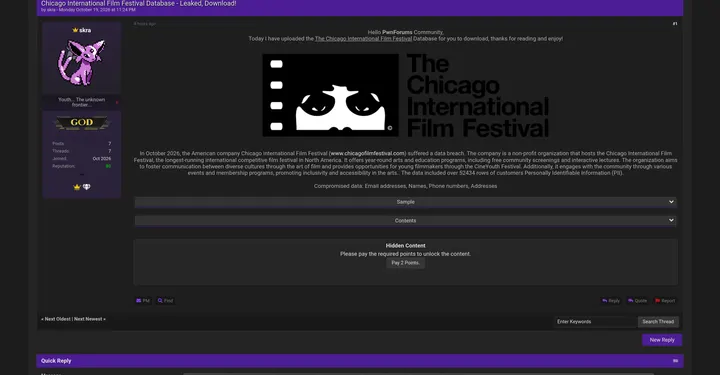Expand the Sample spoiler bar
720x375 pixels.
point(405,202)
